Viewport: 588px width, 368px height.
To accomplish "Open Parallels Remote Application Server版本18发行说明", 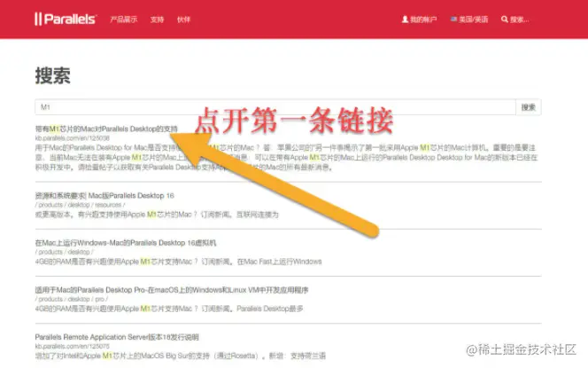I will [x=117, y=337].
